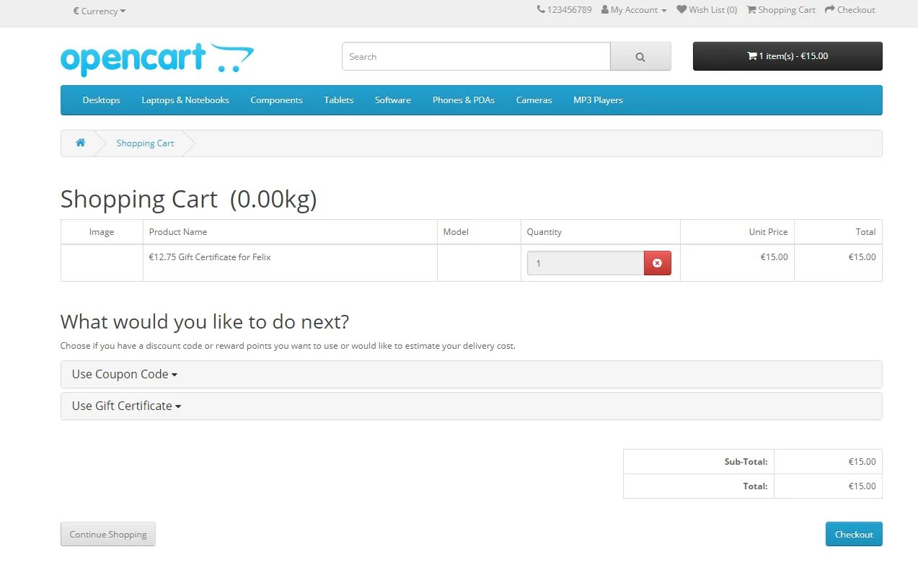Screen dimensions: 918x588
Task: Click the heart icon for Wish List
Action: click(x=681, y=9)
